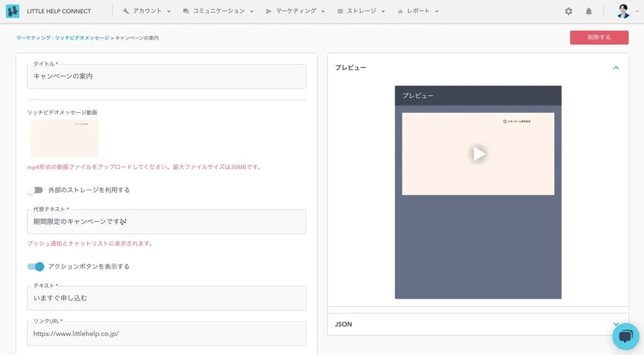The width and height of the screenshot is (644, 355).
Task: Click the arrow next to profile avatar
Action: pos(637,12)
